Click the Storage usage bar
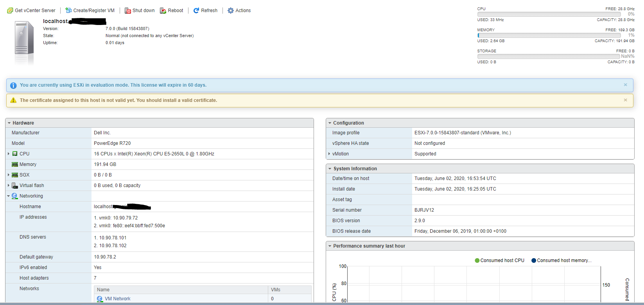 point(549,56)
